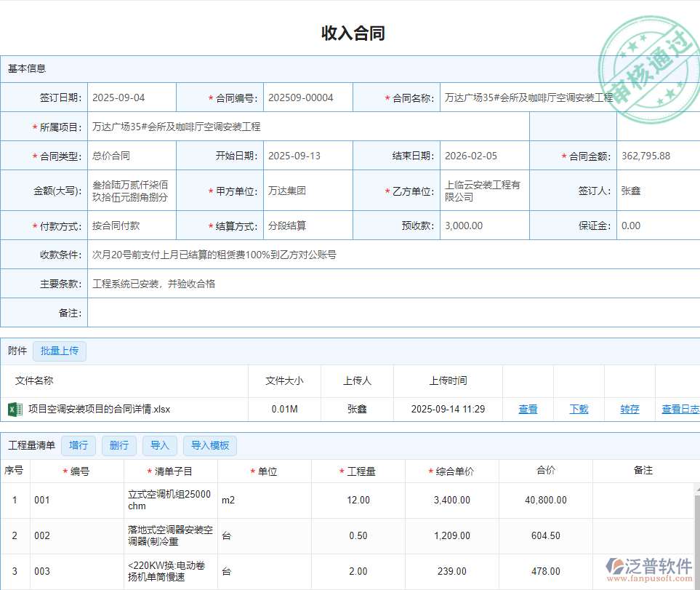
Task: Click the 工程量清单 section label
Action: point(32,445)
